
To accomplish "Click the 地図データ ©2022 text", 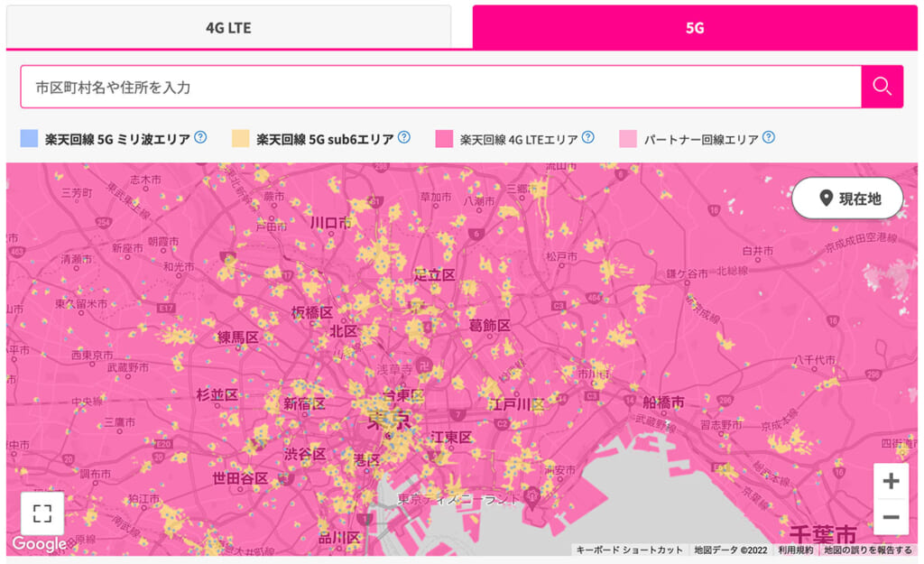I will click(731, 550).
